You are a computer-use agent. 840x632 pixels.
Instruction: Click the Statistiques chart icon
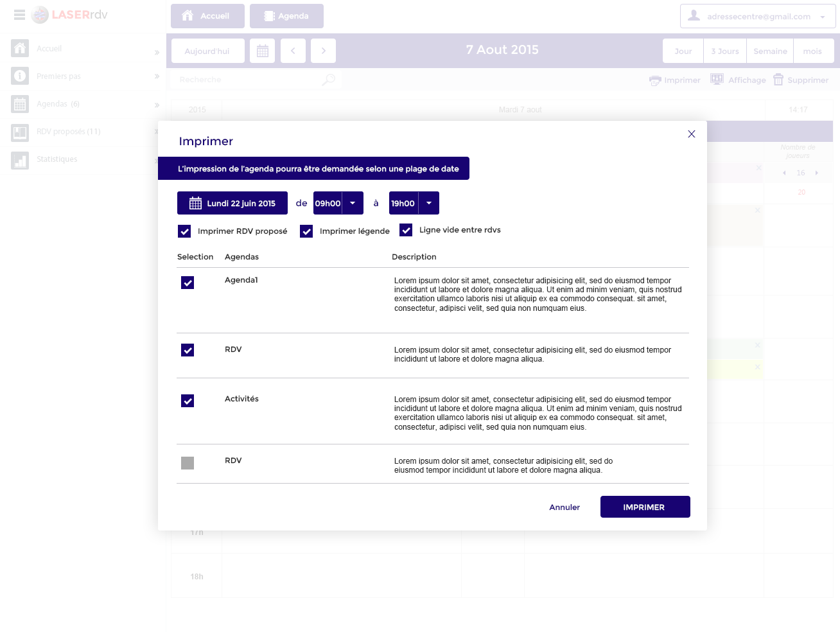[20, 160]
